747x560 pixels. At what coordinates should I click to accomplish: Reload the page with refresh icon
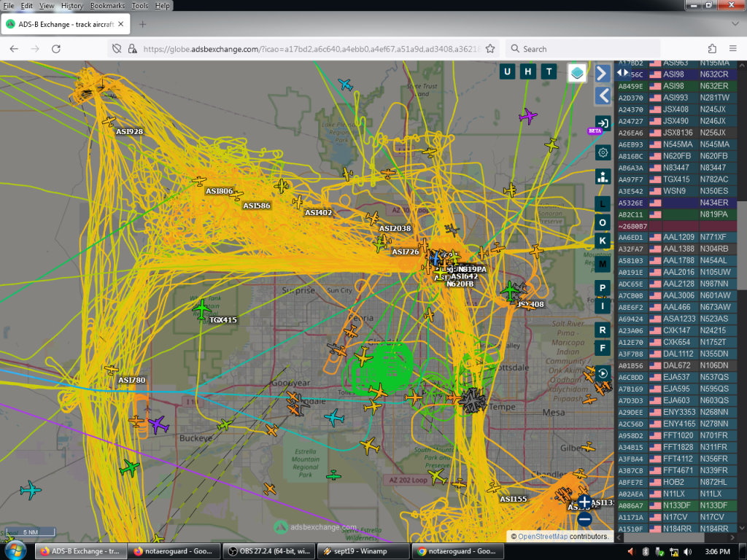pyautogui.click(x=55, y=49)
